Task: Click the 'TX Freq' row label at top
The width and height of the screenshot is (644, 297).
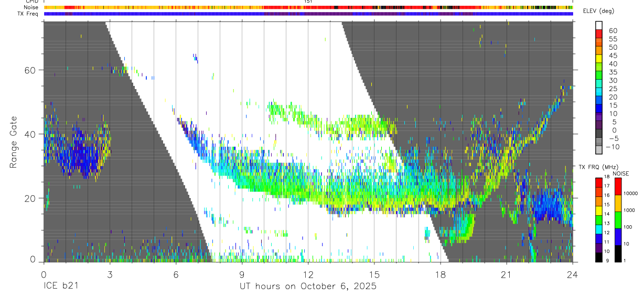Action: pos(29,14)
